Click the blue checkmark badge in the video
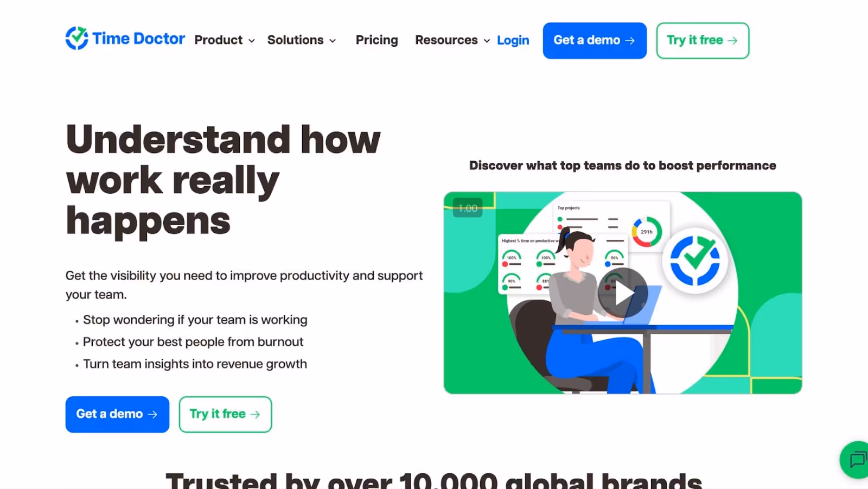868x489 pixels. pos(695,261)
